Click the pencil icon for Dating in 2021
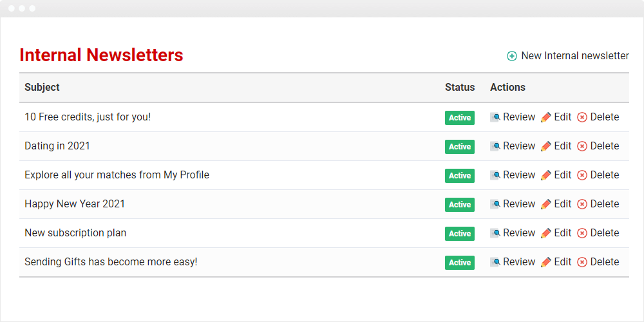 [x=546, y=146]
